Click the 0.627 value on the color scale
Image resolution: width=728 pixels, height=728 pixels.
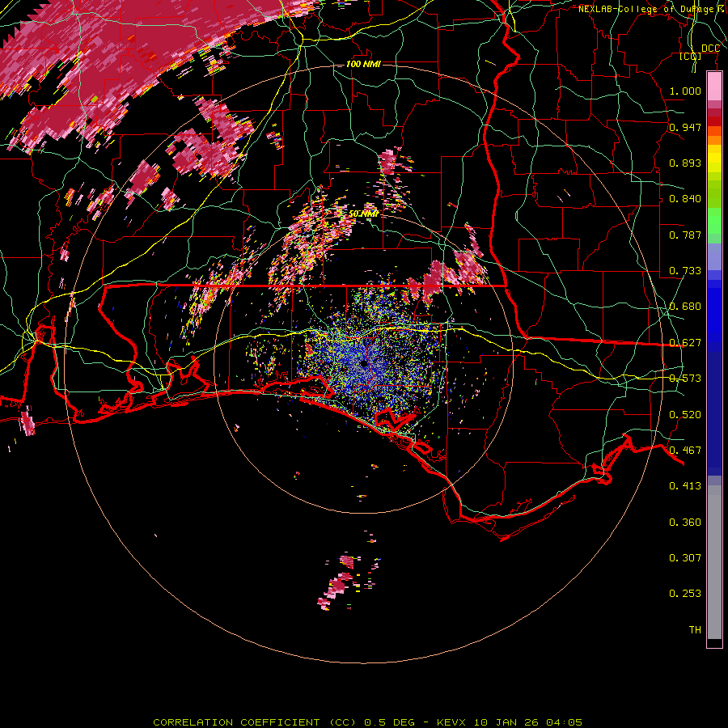[x=685, y=343]
